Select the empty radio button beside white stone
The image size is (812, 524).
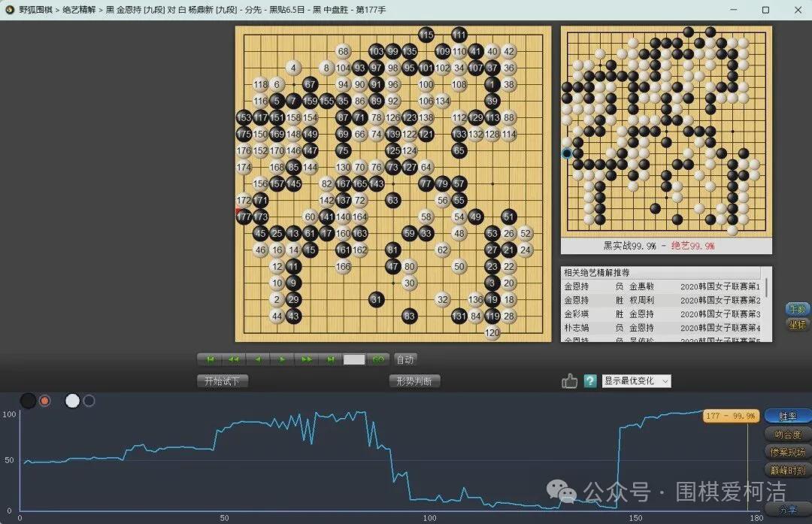(89, 401)
